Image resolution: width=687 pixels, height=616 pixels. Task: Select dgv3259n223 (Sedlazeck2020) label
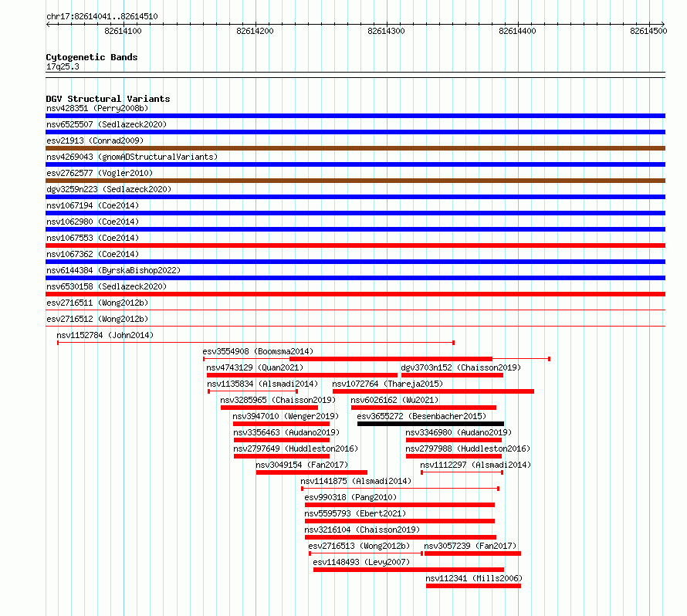109,189
